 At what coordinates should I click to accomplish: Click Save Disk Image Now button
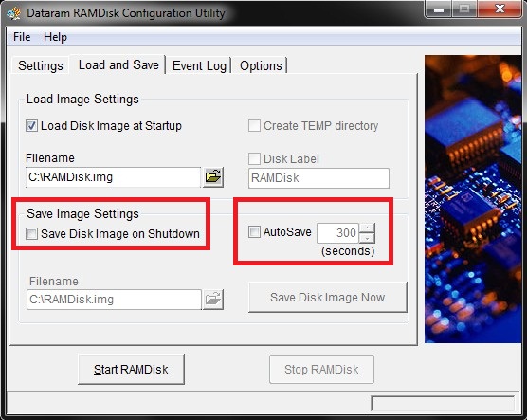coord(328,298)
